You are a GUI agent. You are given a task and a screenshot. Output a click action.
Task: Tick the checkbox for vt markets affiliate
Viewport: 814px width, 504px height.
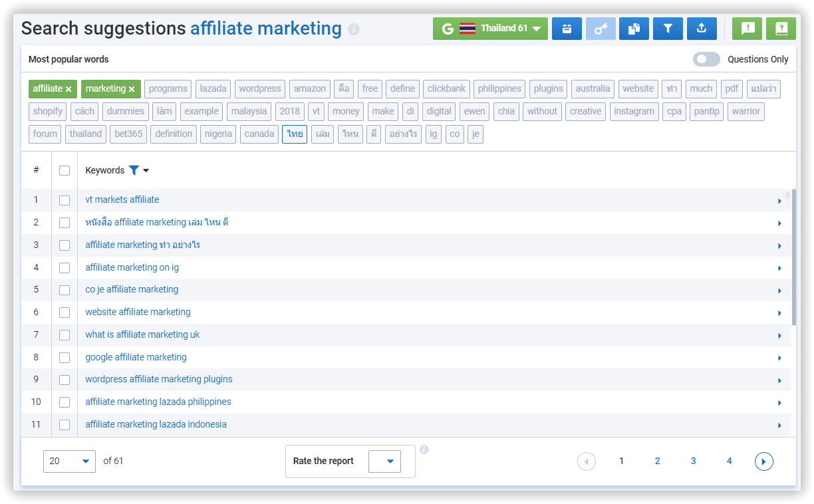65,200
